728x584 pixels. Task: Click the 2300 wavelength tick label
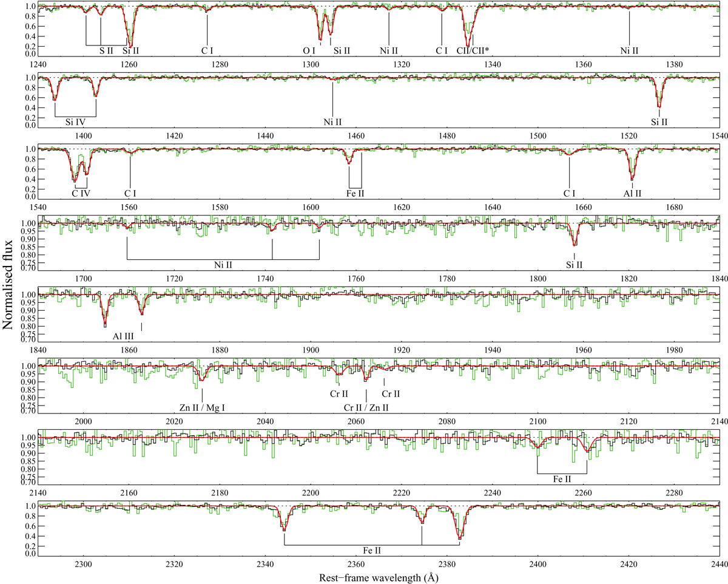[83, 565]
